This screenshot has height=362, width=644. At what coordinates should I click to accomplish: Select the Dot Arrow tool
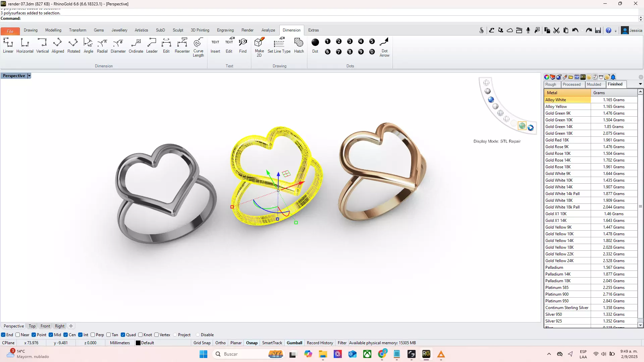click(384, 47)
